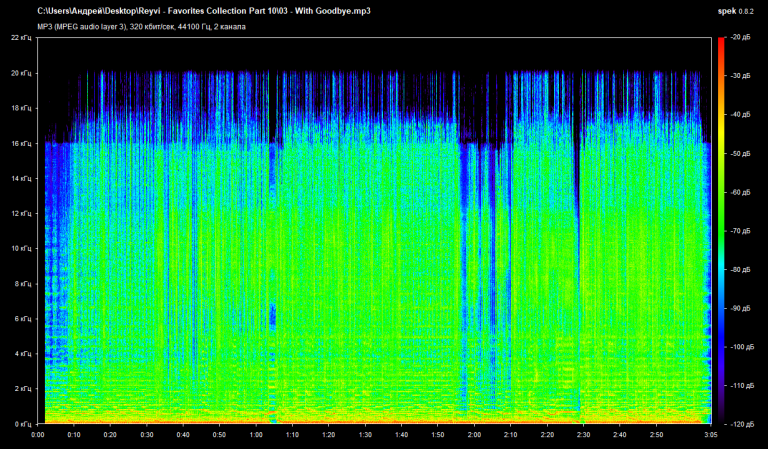Click the 0:40 time axis label
The width and height of the screenshot is (768, 449).
click(183, 435)
